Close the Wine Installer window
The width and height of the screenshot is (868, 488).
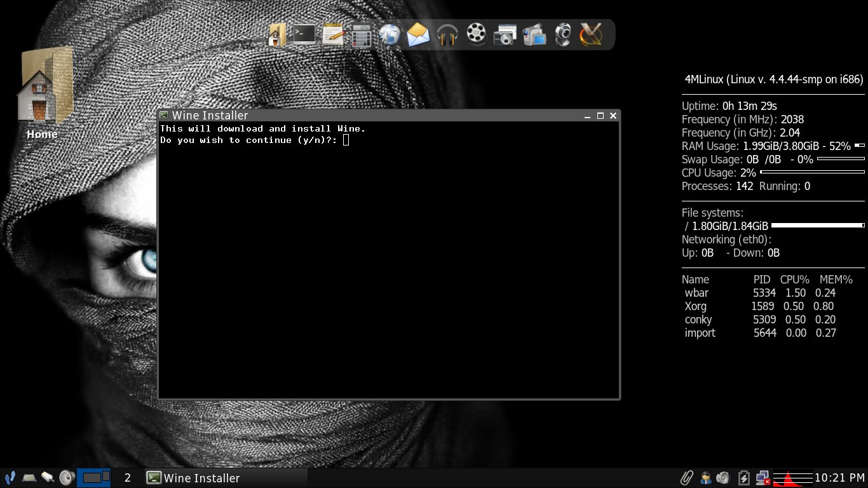coord(613,116)
